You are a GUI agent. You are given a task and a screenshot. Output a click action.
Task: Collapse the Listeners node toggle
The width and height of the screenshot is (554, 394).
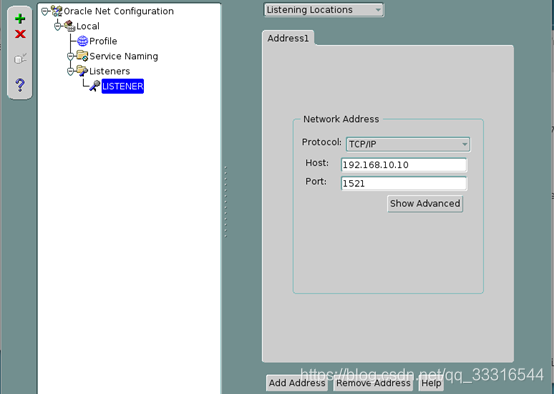click(70, 71)
